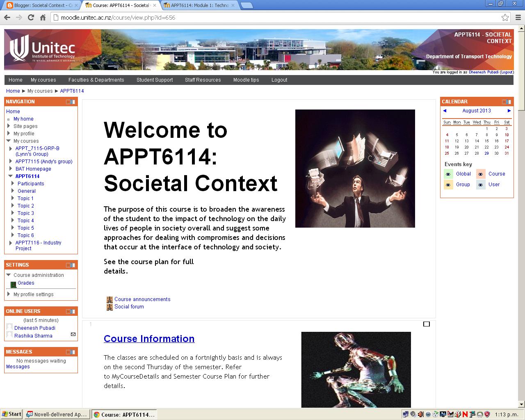Click Home in the breadcrumb trail

(x=13, y=91)
